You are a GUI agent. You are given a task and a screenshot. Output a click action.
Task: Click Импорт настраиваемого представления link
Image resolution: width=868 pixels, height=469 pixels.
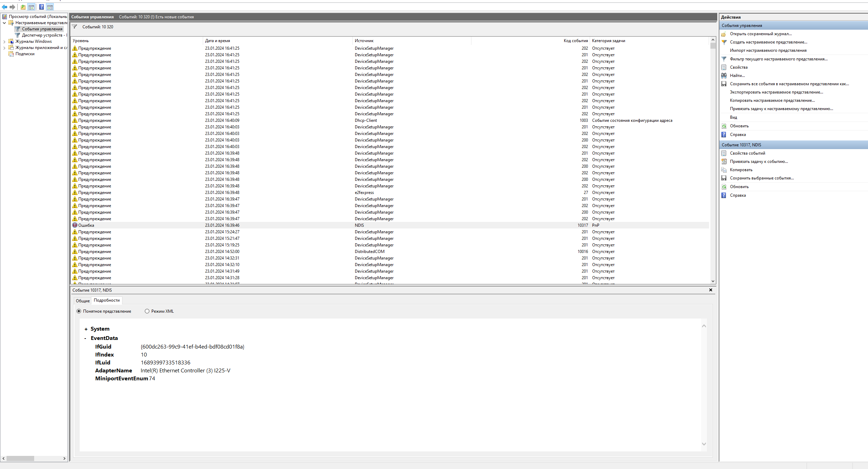pyautogui.click(x=768, y=50)
